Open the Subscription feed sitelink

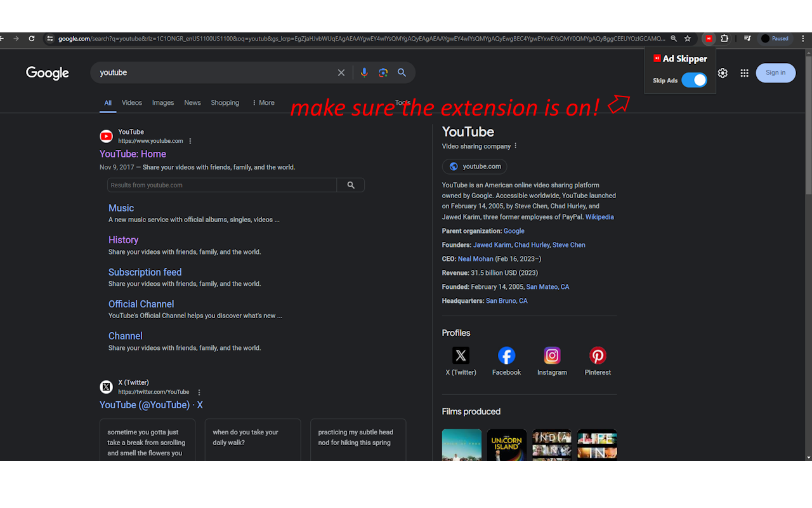click(145, 272)
